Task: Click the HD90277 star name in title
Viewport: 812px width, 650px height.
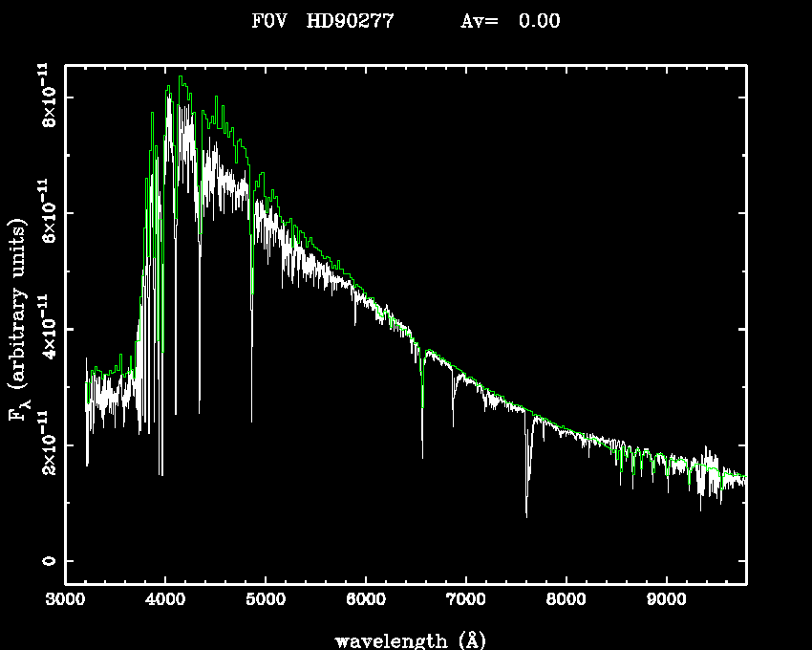Action: [x=350, y=21]
